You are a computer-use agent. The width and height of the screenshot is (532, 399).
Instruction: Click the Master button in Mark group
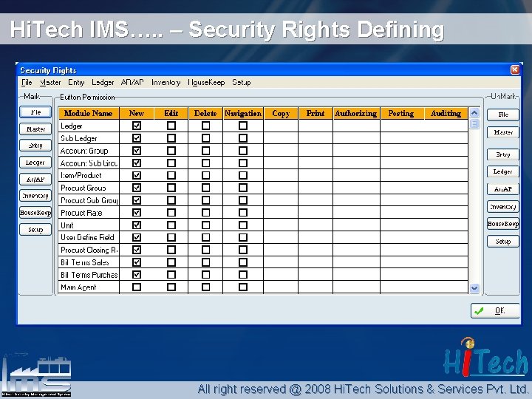[x=35, y=129]
